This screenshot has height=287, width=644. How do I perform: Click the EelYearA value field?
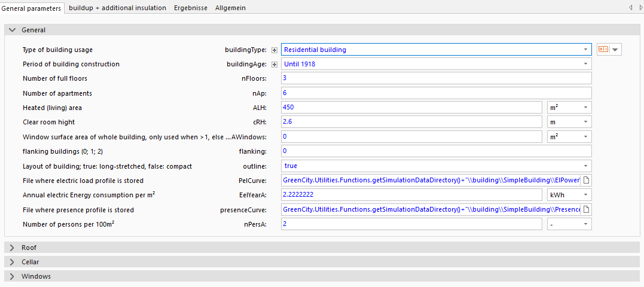click(411, 195)
